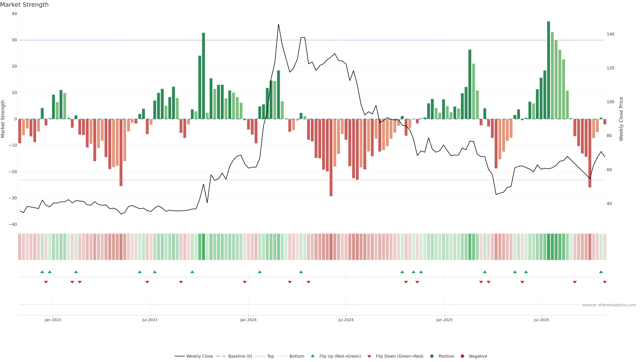Click the first green flip-up triangle marker

pos(42,272)
